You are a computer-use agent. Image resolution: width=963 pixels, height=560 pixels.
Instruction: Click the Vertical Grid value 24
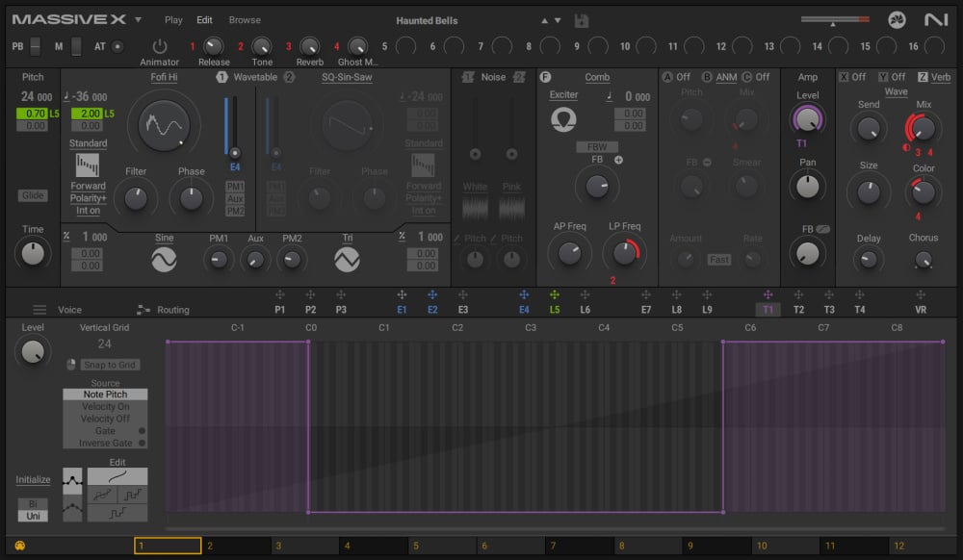(x=104, y=344)
